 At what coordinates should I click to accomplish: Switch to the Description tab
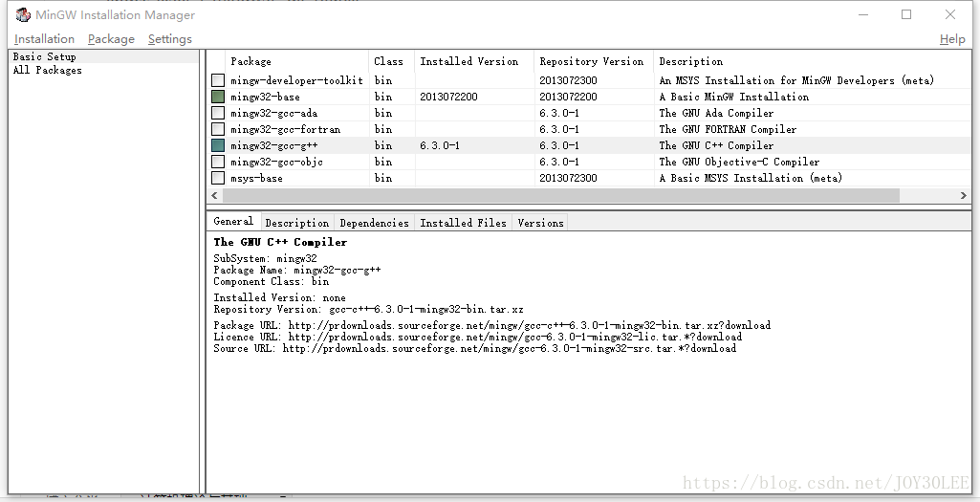(x=297, y=223)
